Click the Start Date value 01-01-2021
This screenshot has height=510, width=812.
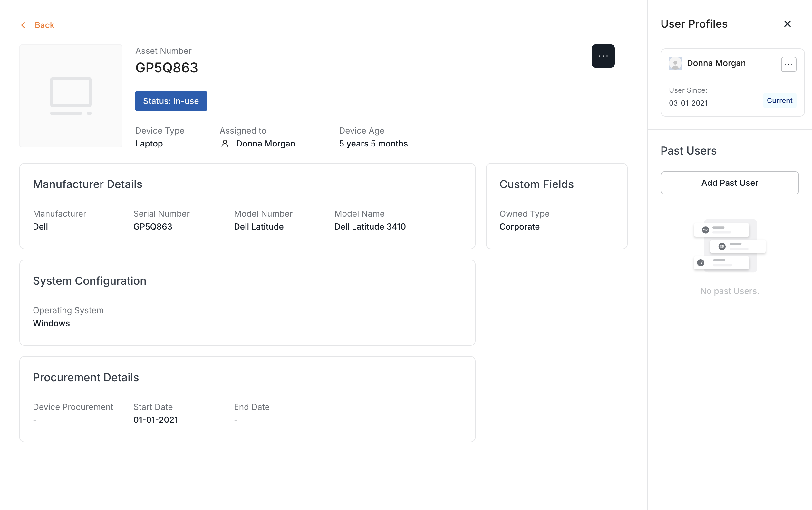[155, 420]
